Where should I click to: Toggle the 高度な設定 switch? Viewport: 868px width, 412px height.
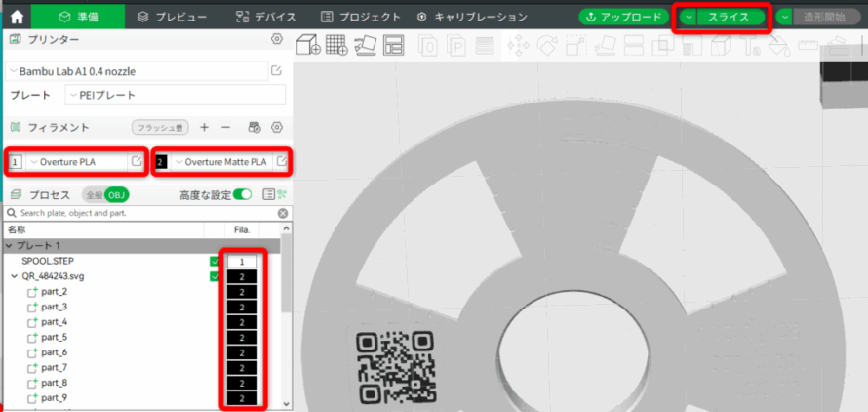click(242, 194)
